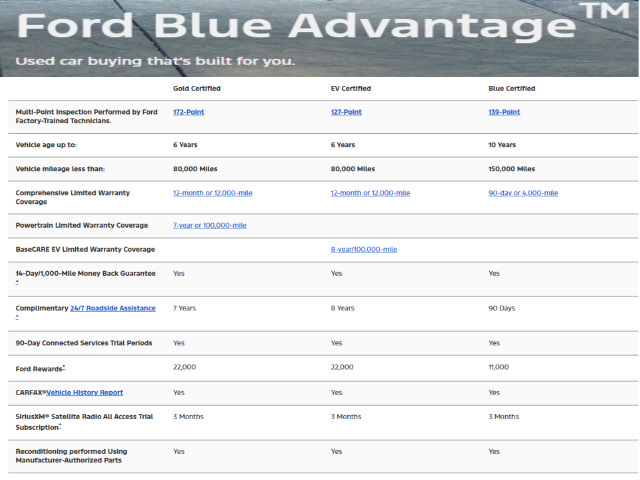The image size is (640, 480).
Task: Click the Blue Certified '150,000 Miles' value
Action: click(x=511, y=169)
